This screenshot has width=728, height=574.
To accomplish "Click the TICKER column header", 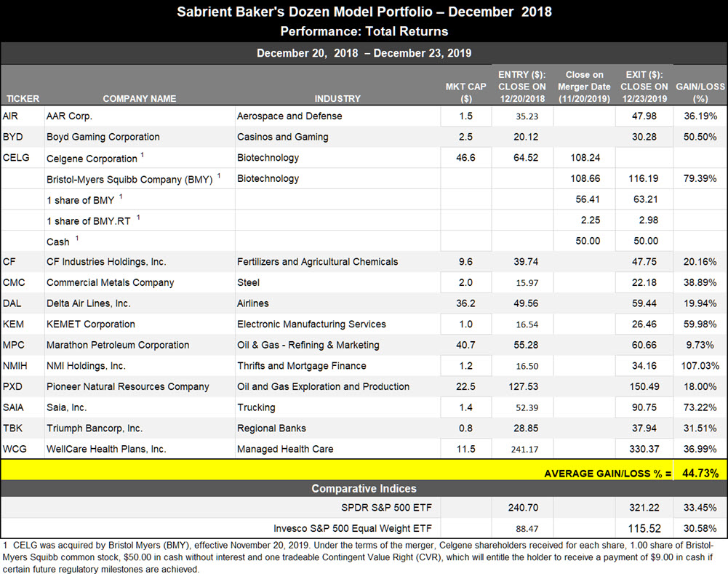I will tap(23, 98).
